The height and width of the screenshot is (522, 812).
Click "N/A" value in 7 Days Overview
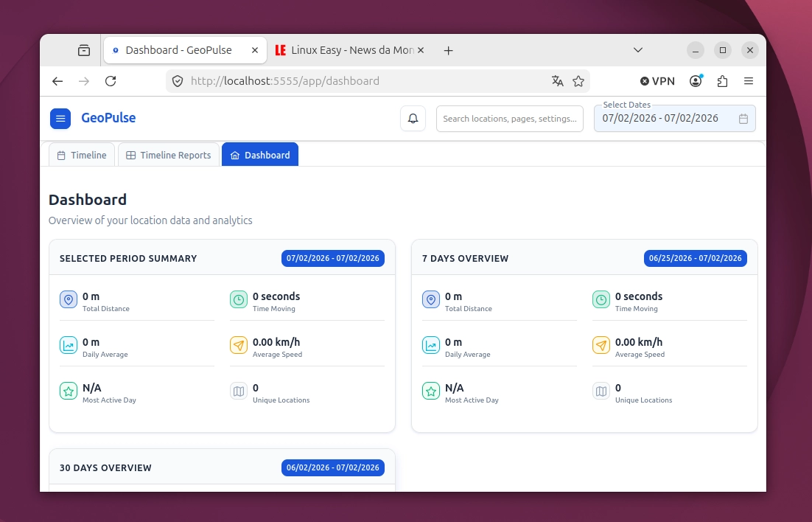(x=454, y=388)
